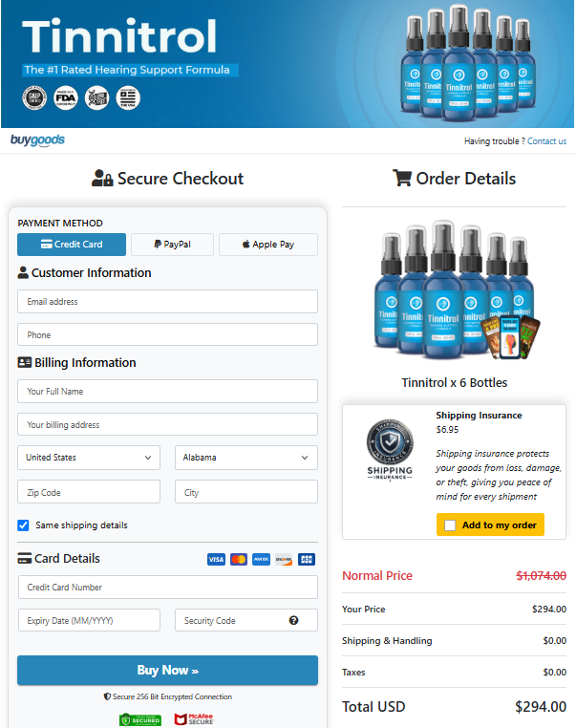
Task: Switch to Apple Pay payment method
Action: (268, 245)
